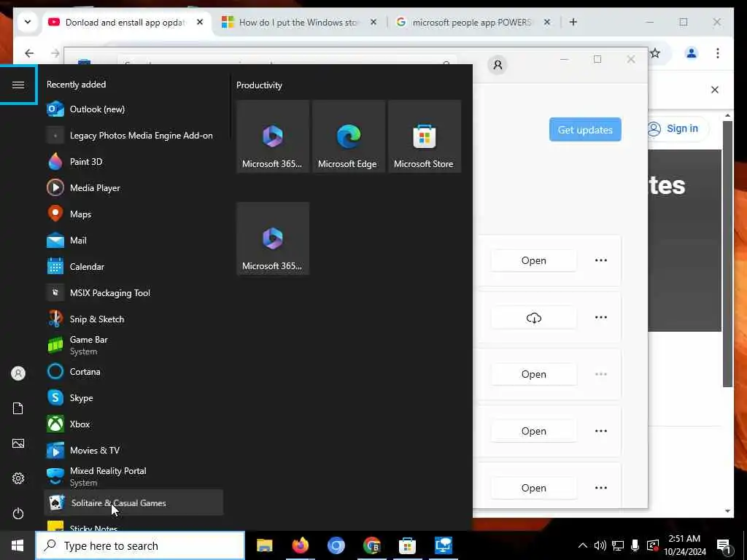Open Documents from Start sidebar

(18, 408)
